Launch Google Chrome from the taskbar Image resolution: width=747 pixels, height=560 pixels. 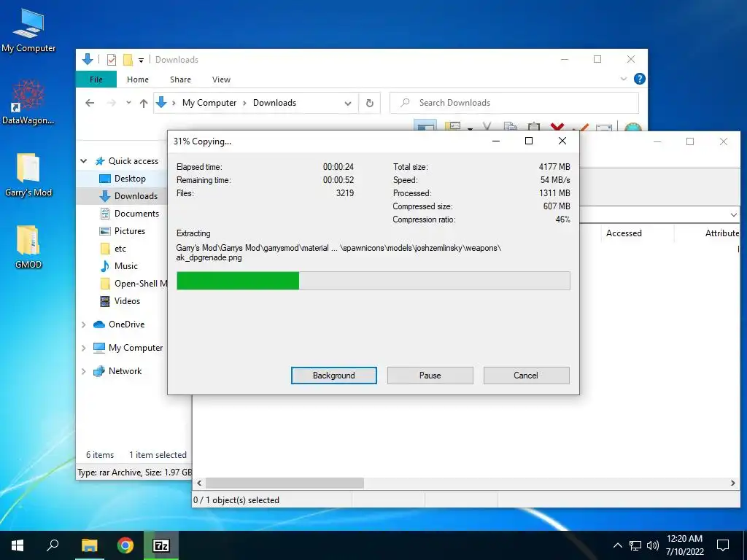point(125,545)
